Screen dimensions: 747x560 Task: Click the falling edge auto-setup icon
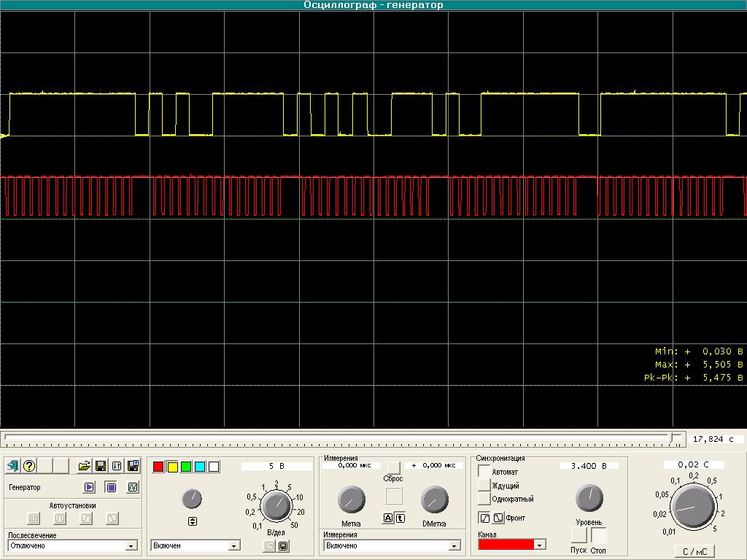112,518
